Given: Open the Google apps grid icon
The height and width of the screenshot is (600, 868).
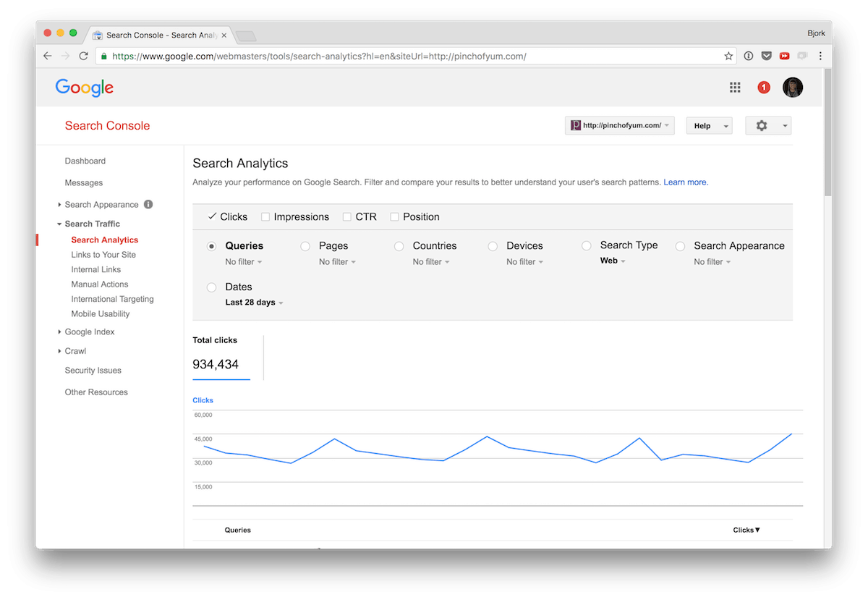Looking at the screenshot, I should (x=735, y=87).
